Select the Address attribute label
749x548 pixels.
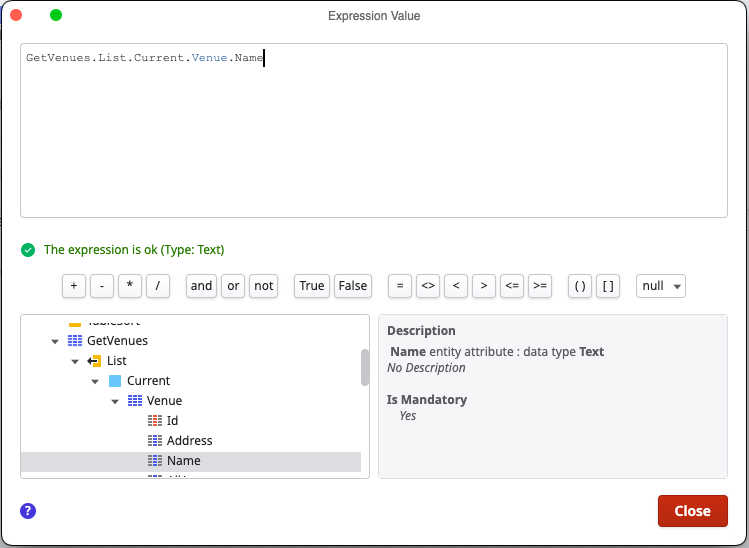coord(189,441)
